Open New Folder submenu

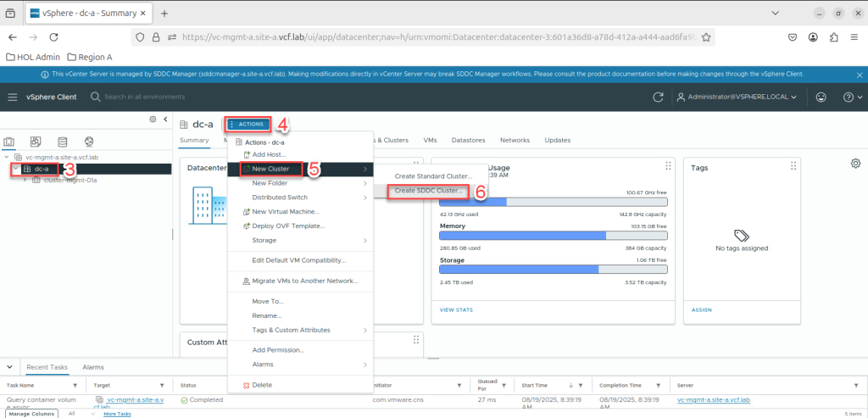click(301, 183)
